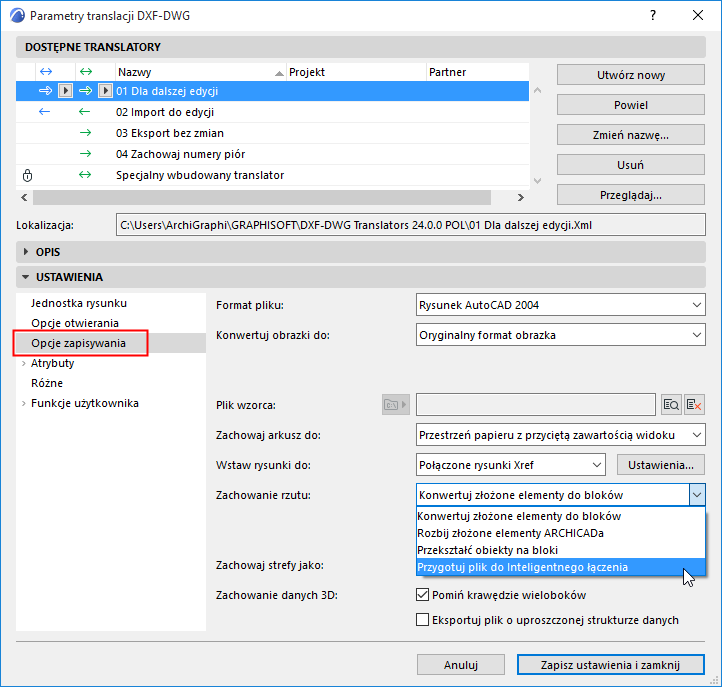The image size is (722, 687).
Task: Click the green export-direction column header icon
Action: [x=86, y=71]
